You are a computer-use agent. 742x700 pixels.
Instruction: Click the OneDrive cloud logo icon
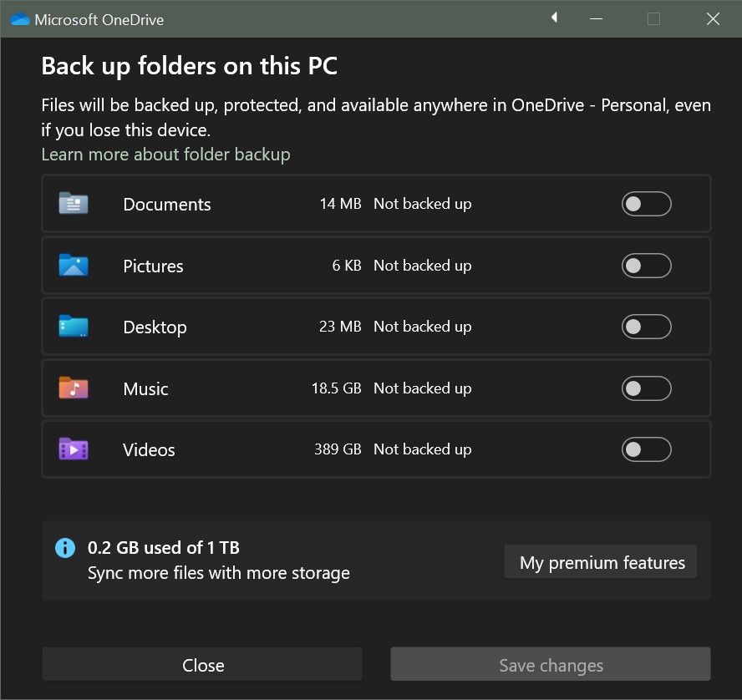[x=20, y=19]
